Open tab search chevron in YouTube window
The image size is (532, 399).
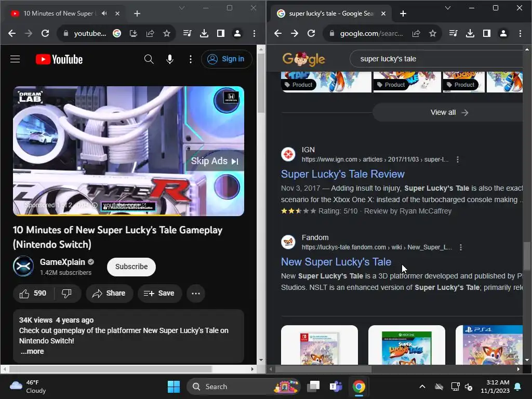tap(182, 8)
